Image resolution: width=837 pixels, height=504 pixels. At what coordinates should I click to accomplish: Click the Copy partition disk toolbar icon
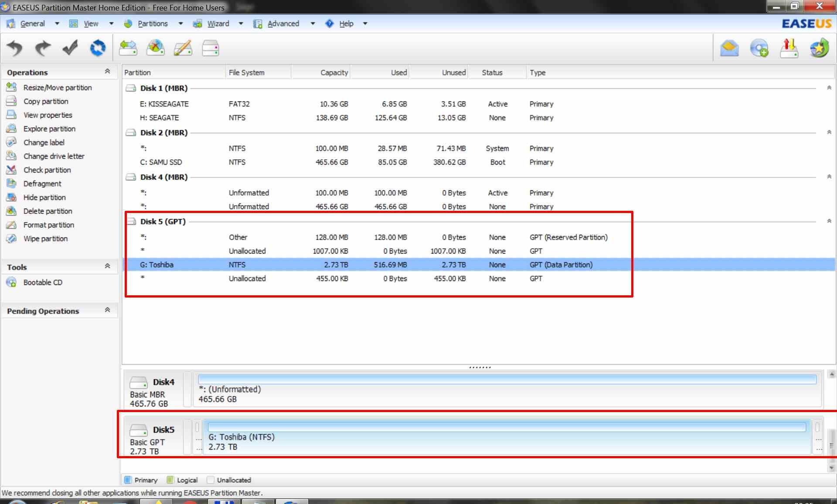pos(210,48)
